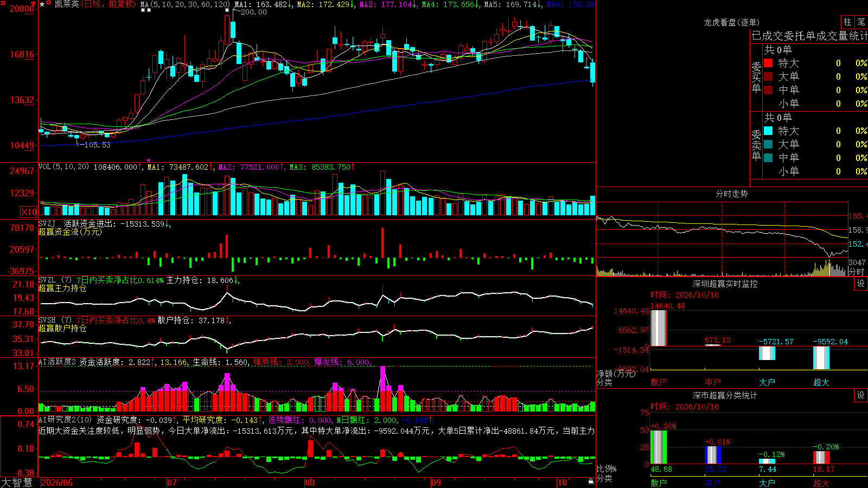Click the star favorite icon beside 凯莱英
868x488 pixels.
[42, 4]
